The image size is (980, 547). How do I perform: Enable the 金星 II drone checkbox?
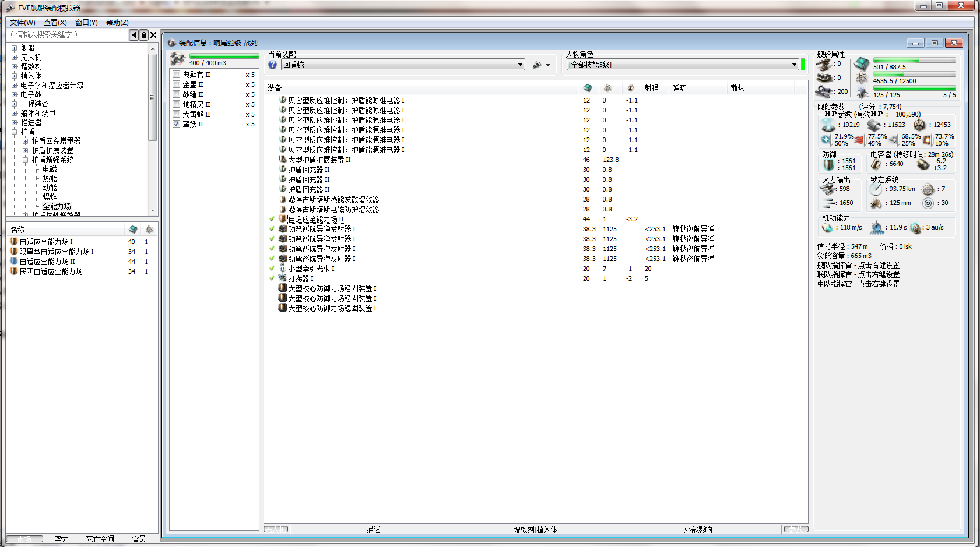176,84
